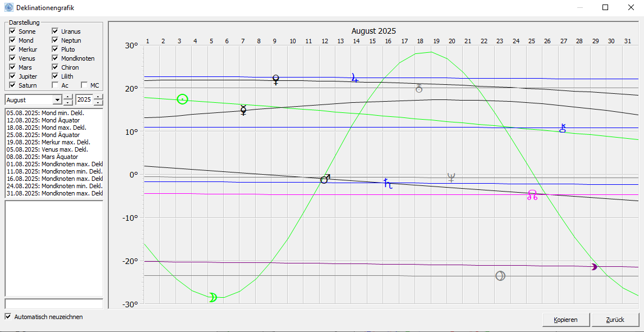Screen dimensions: 644x332
Task: Select the magenta lunar node symbol
Action: 532,195
